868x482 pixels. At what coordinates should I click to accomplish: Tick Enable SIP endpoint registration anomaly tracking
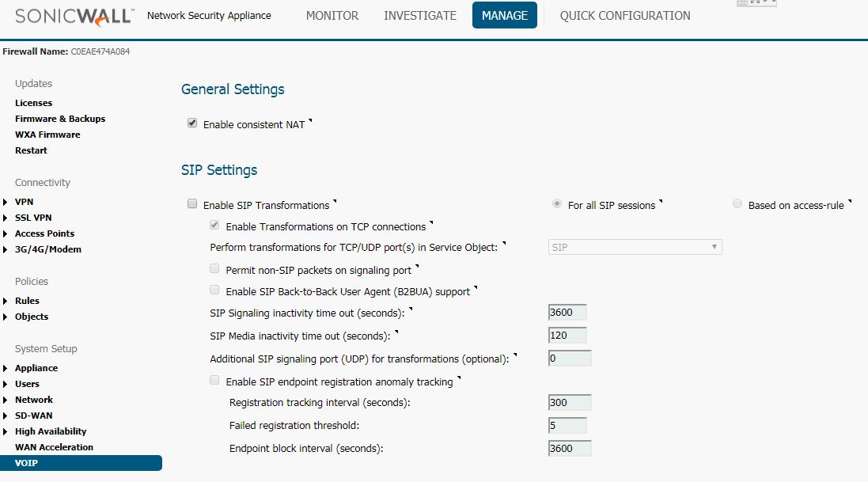(214, 380)
